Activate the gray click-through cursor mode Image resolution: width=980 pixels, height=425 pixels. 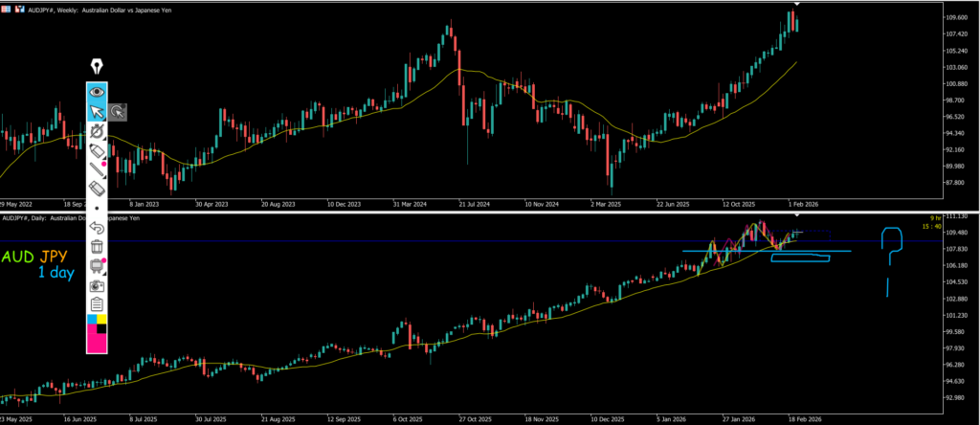tap(118, 112)
